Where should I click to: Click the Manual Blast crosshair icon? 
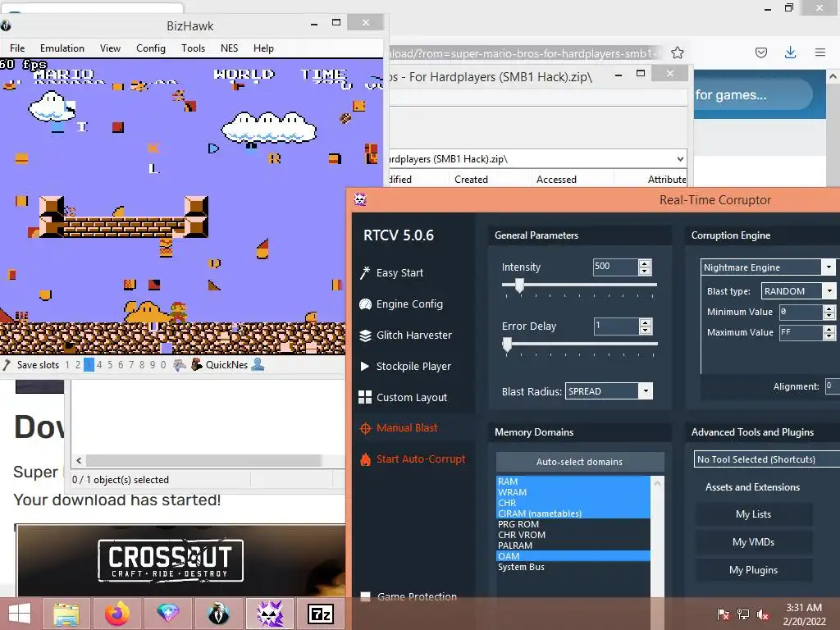point(365,428)
